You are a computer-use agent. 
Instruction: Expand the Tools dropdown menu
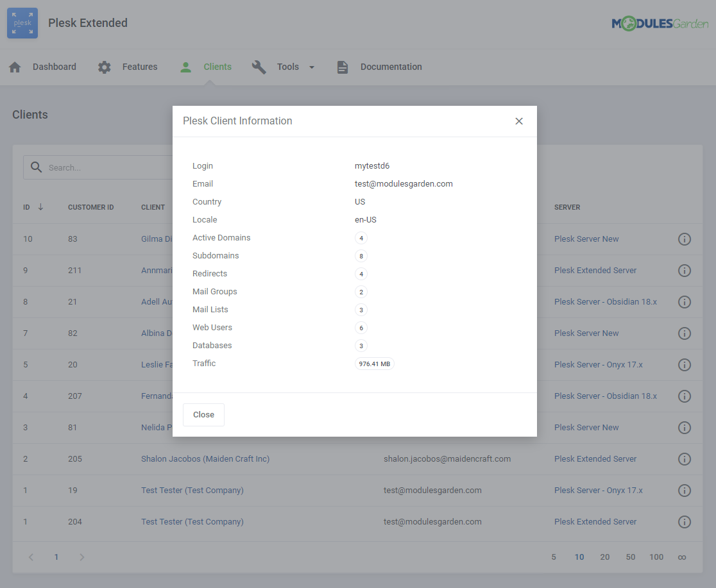(312, 67)
